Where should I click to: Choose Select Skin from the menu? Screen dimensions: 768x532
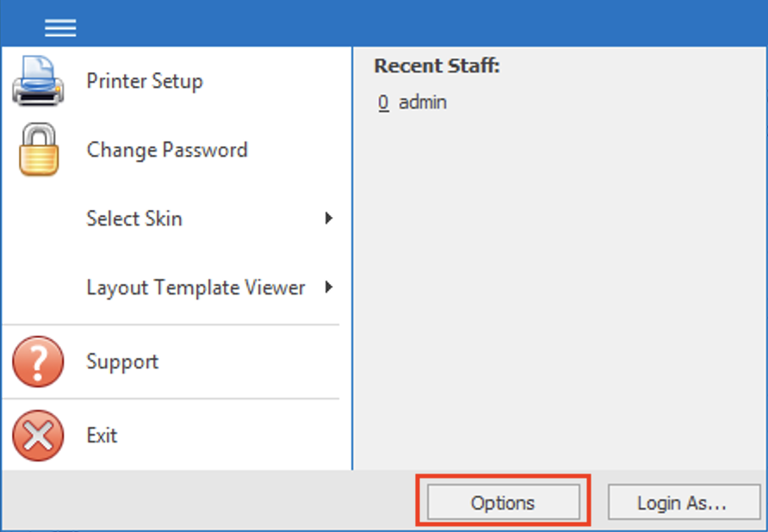133,219
